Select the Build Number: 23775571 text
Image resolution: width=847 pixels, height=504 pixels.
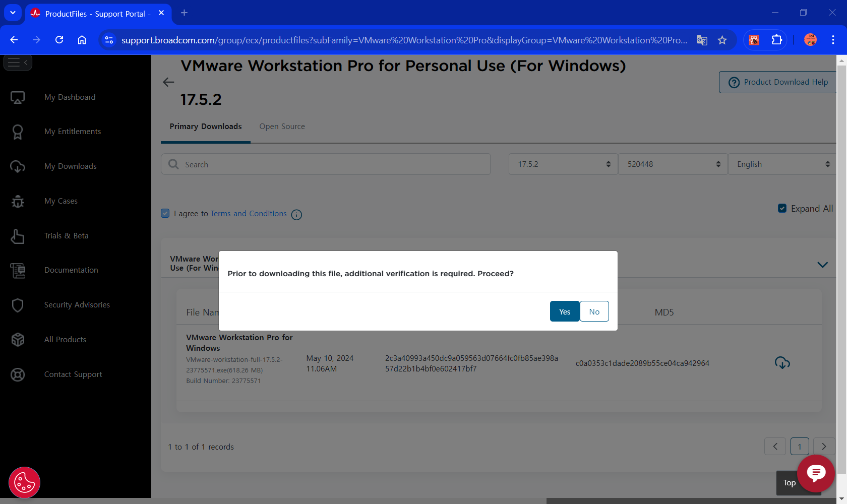click(223, 381)
